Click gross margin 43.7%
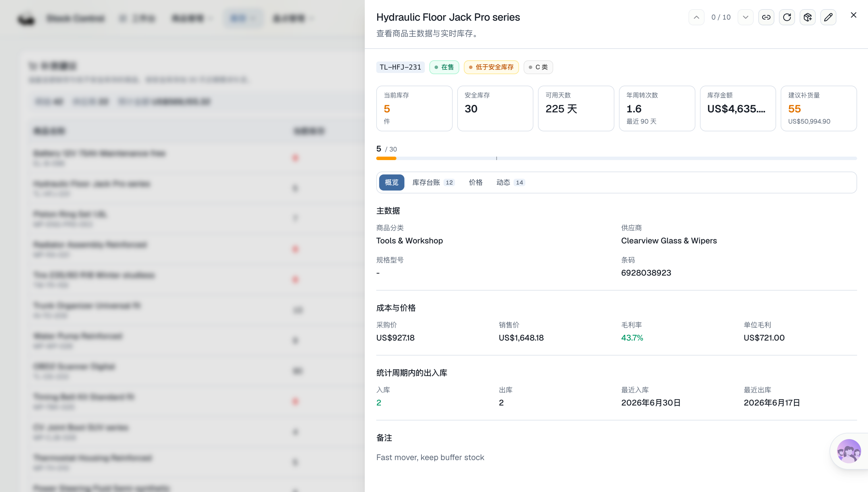 click(x=632, y=338)
